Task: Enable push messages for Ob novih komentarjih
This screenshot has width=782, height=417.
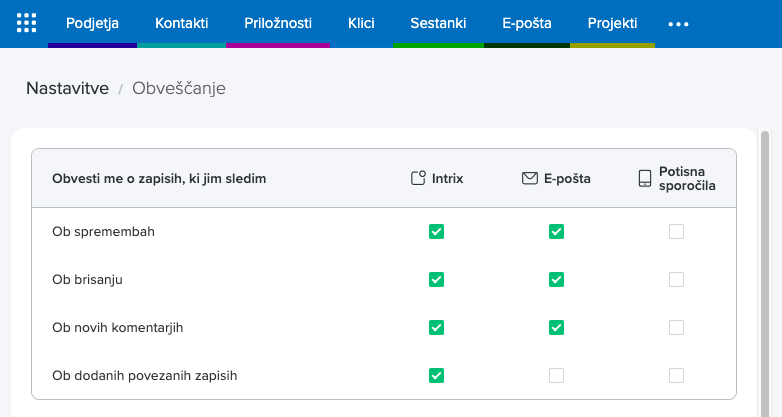Action: pos(677,328)
